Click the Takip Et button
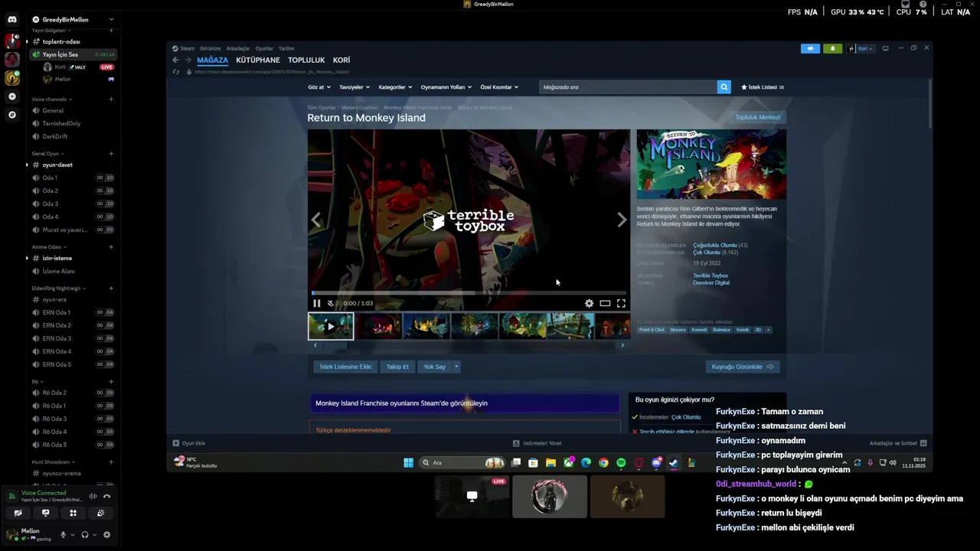Screen dimensions: 980x551 pos(397,367)
